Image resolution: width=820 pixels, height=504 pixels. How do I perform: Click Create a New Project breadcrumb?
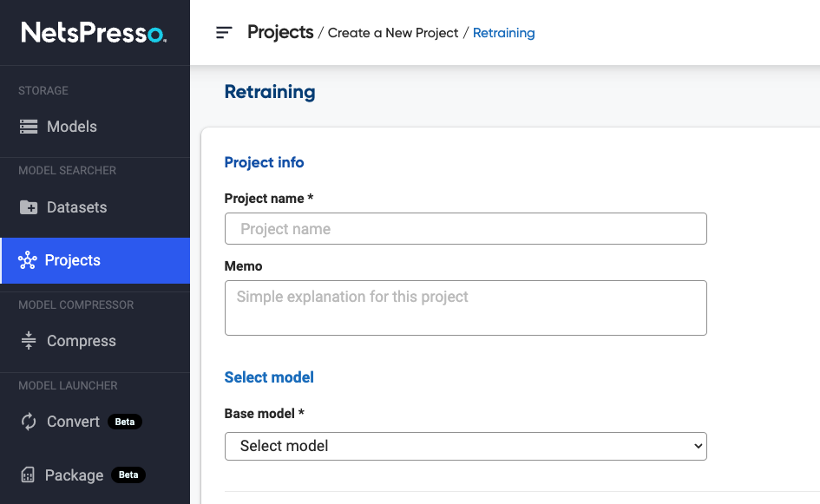(x=393, y=33)
